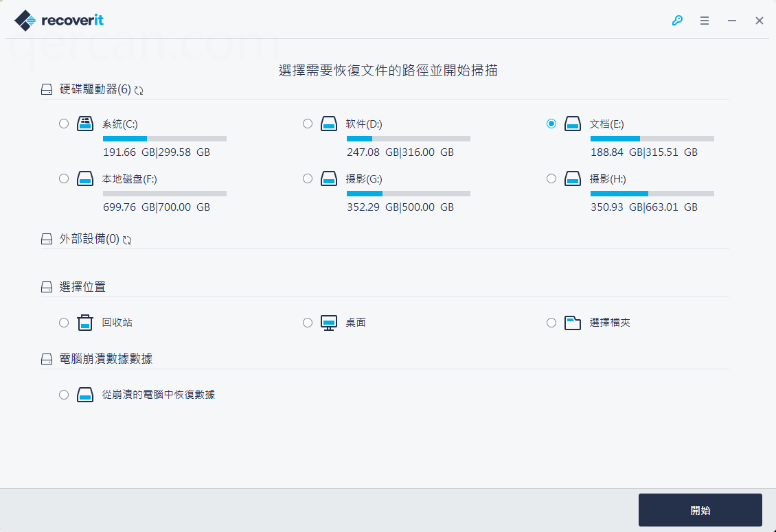Image resolution: width=776 pixels, height=532 pixels.
Task: Click the 回收站 recycle bin icon
Action: [x=85, y=323]
